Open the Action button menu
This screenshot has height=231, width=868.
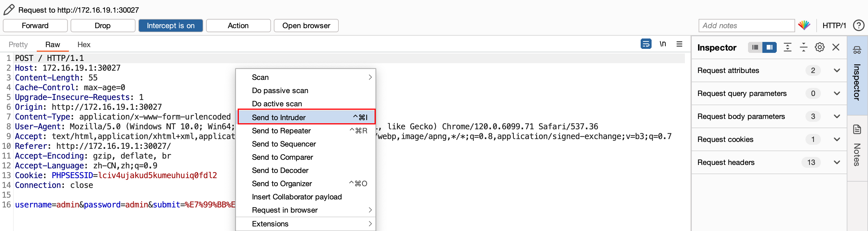238,26
